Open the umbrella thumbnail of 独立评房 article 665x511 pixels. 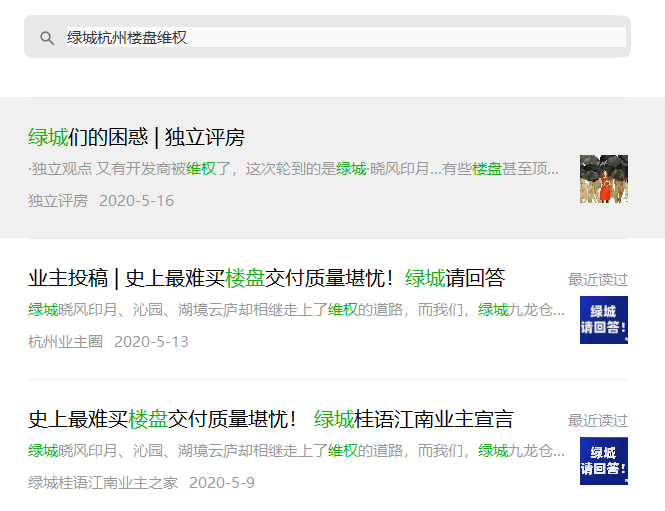[x=604, y=179]
